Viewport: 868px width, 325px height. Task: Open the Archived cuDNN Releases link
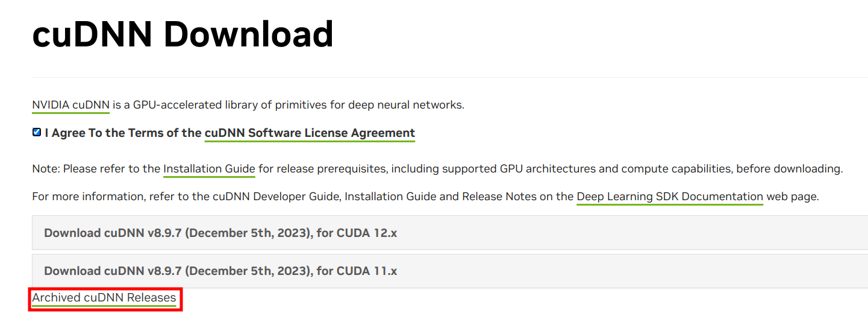(x=104, y=298)
